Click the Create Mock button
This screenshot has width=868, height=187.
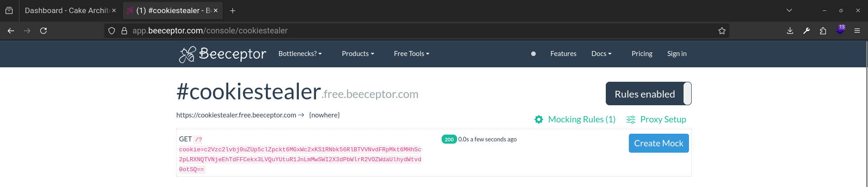click(x=659, y=143)
